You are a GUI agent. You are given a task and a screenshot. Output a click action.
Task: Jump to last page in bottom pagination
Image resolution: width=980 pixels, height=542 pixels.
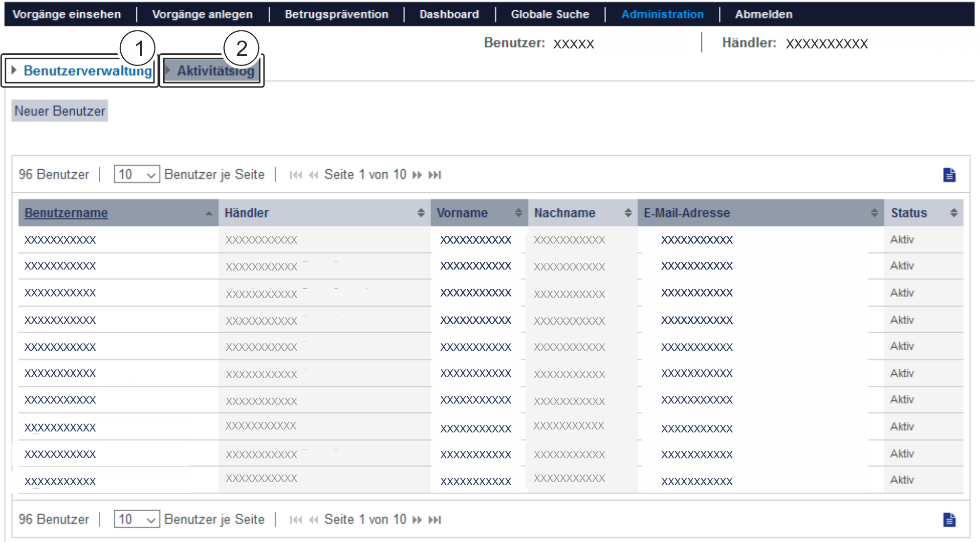pos(435,520)
